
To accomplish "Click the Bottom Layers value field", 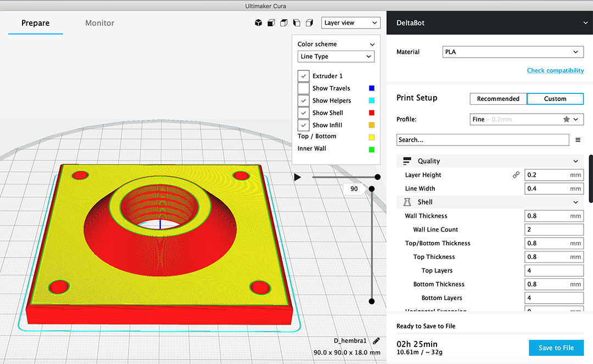I will tap(553, 298).
